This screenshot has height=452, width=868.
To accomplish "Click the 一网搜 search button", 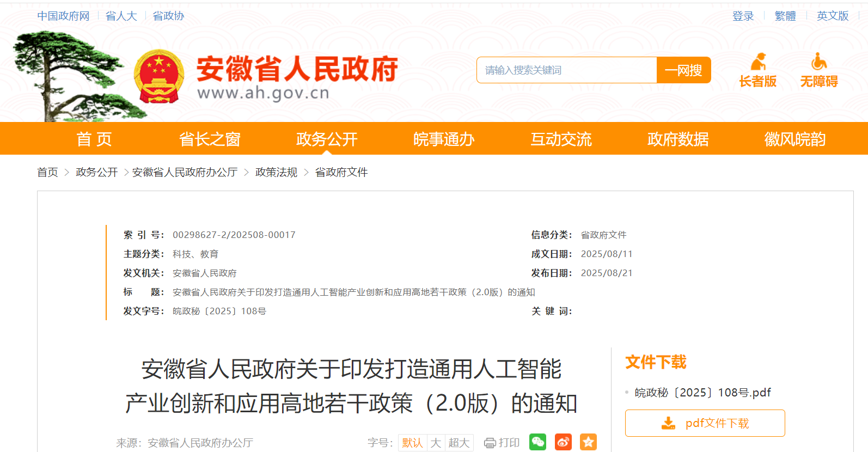I will pyautogui.click(x=684, y=70).
